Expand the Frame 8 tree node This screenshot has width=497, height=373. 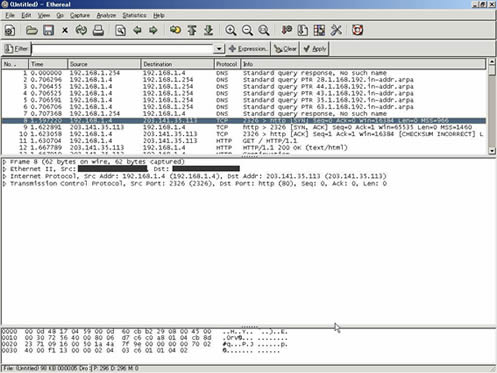pyautogui.click(x=5, y=162)
